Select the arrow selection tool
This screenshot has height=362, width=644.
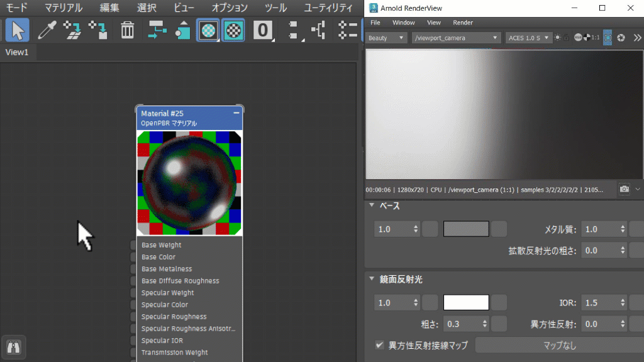[17, 30]
